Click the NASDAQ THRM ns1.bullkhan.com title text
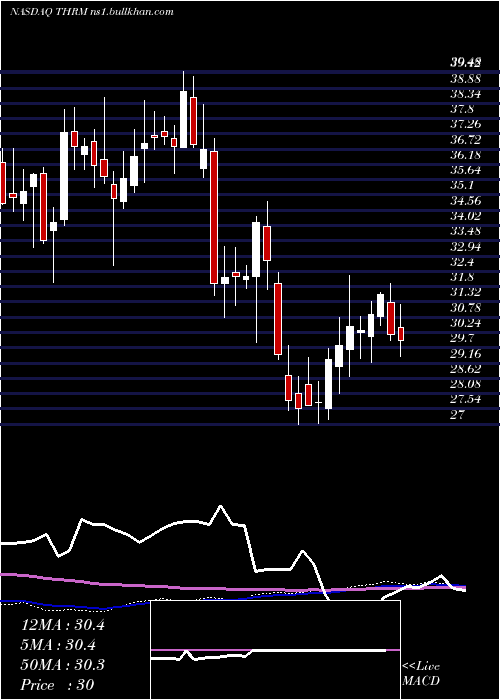The width and height of the screenshot is (500, 700). (92, 12)
